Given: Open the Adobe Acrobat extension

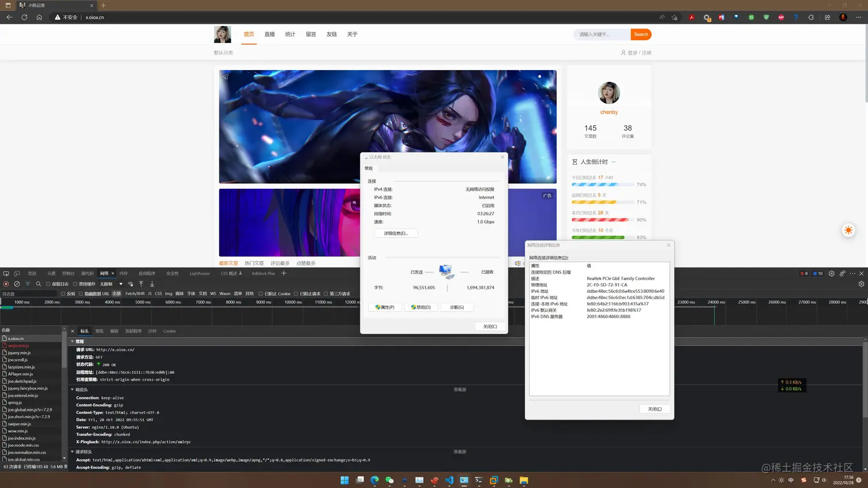Looking at the screenshot, I should 692,17.
